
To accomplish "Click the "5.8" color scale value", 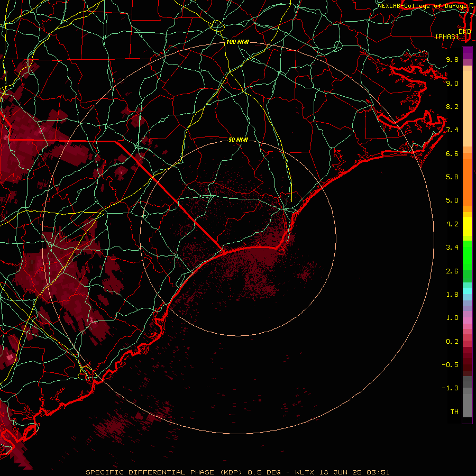I will pos(452,177).
